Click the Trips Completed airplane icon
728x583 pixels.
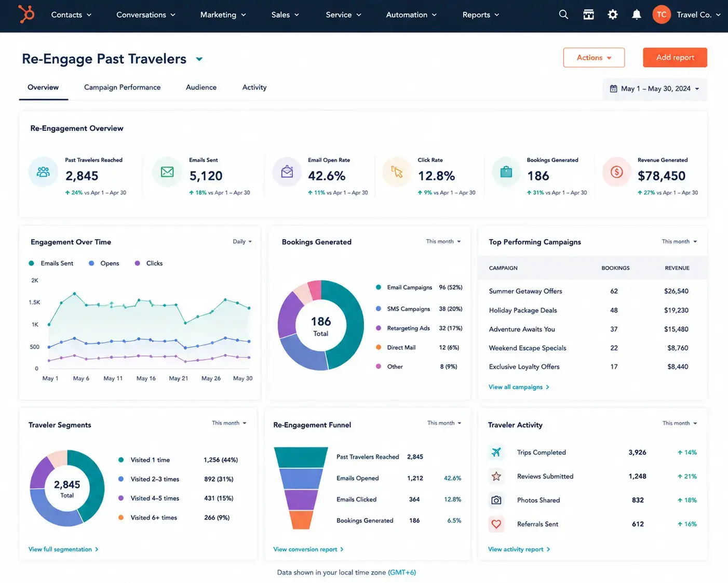(x=496, y=452)
